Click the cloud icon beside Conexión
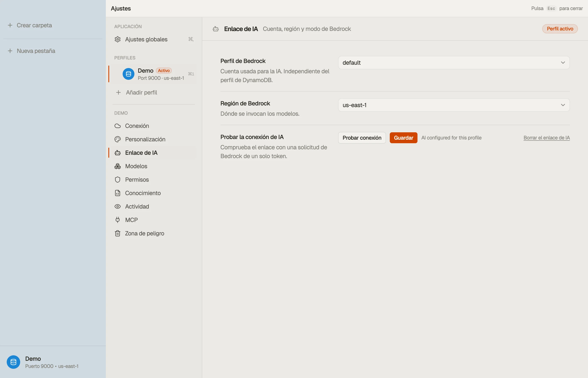This screenshot has width=588, height=378. [x=118, y=126]
